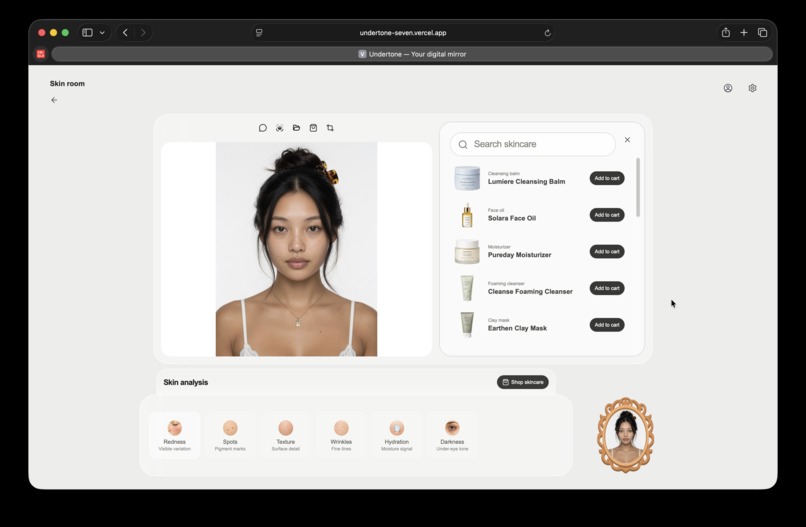Expand the sidebar dropdown chevron
Screen dimensions: 806x527
102,32
